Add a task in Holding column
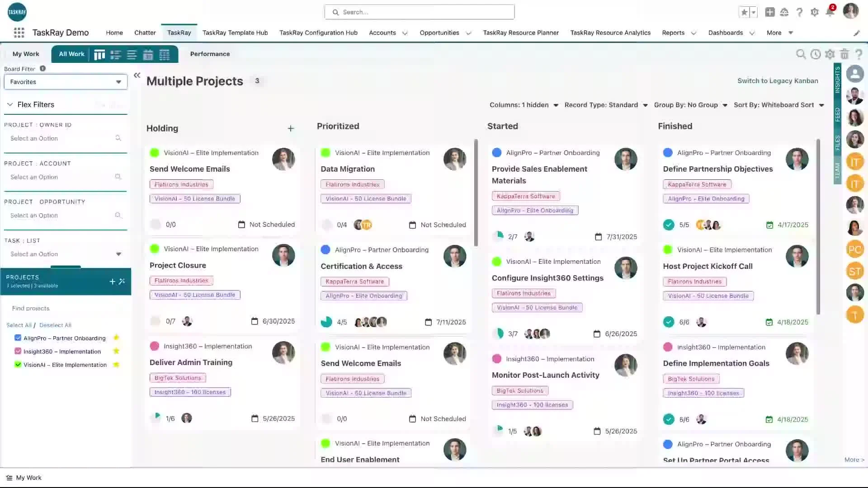The height and width of the screenshot is (488, 868). click(x=291, y=129)
